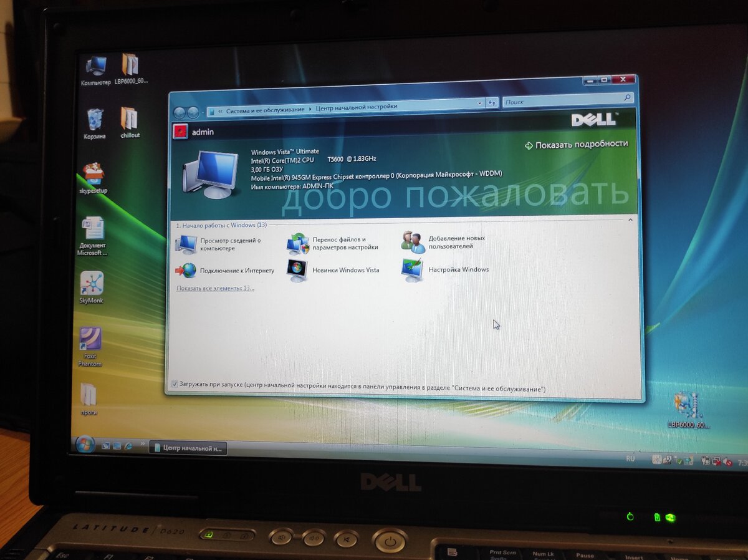Click the taskbar clock
This screenshot has width=748, height=560.
(742, 463)
